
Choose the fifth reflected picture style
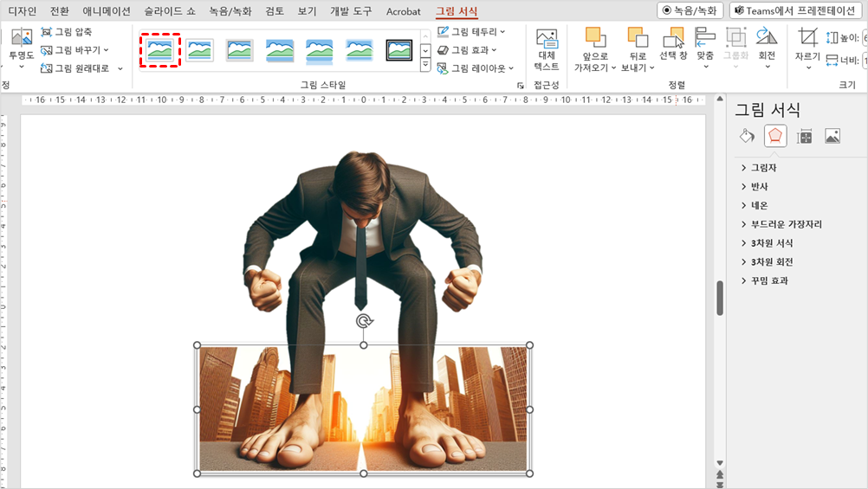(320, 50)
